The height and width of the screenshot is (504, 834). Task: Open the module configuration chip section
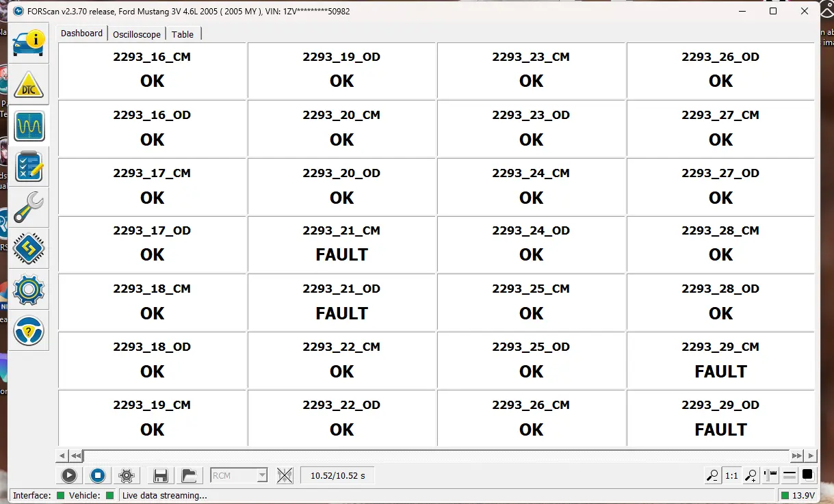29,249
